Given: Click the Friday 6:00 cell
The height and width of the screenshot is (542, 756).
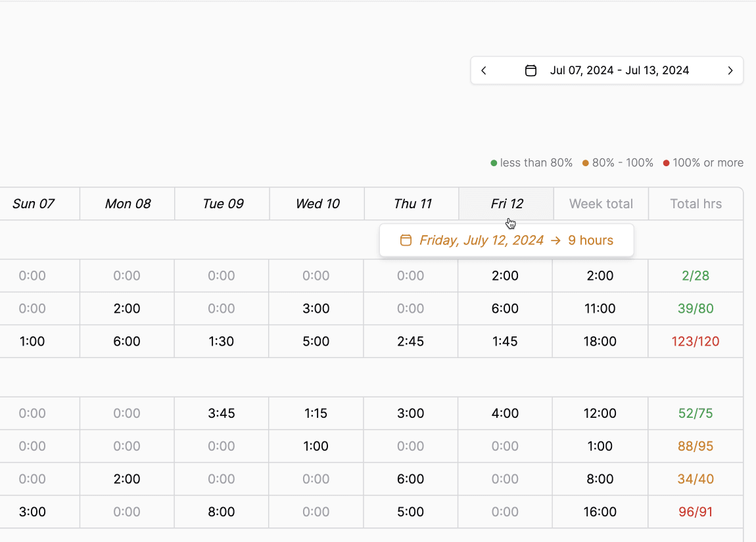Looking at the screenshot, I should point(505,308).
